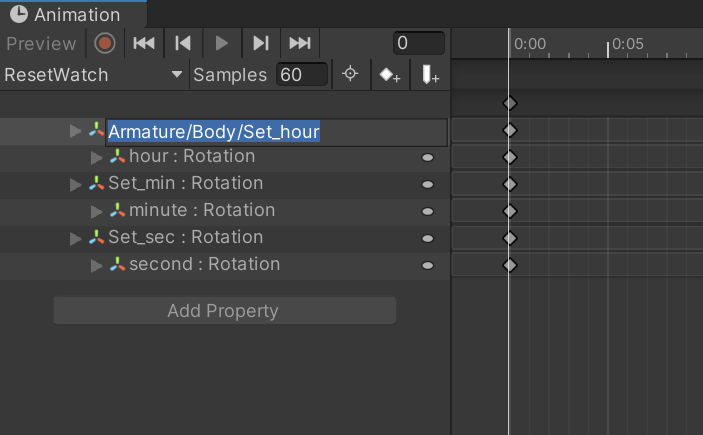Select the Armature/Body/Set_hour keyframe diamond
The width and height of the screenshot is (703, 435).
pyautogui.click(x=510, y=130)
